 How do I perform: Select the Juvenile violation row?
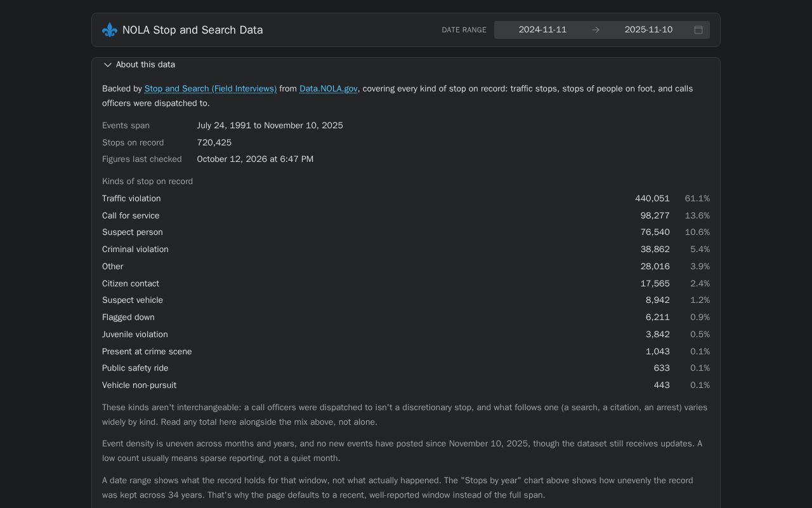pos(406,335)
